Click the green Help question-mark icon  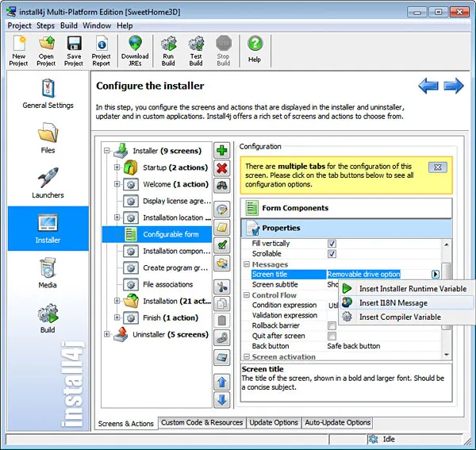pos(255,48)
